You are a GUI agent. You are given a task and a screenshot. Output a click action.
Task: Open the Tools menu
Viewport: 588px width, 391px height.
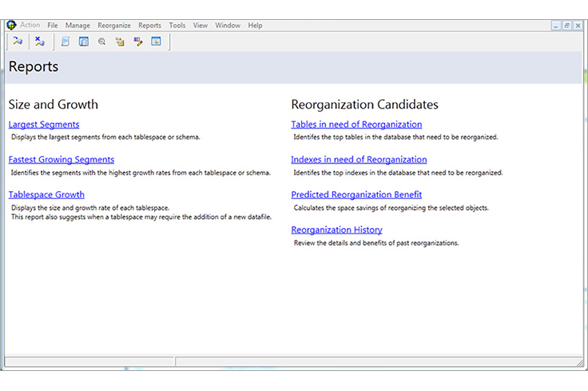(177, 26)
